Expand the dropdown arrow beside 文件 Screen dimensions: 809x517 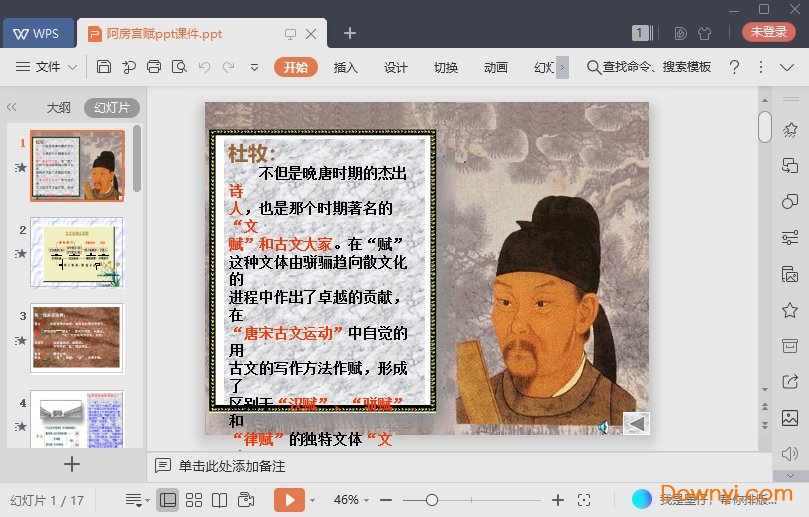point(73,67)
